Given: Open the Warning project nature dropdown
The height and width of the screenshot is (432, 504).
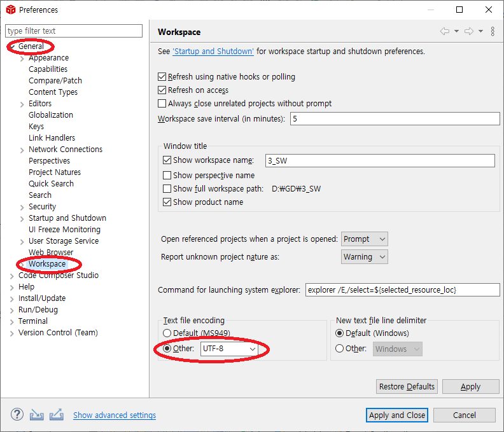Looking at the screenshot, I should pyautogui.click(x=365, y=257).
